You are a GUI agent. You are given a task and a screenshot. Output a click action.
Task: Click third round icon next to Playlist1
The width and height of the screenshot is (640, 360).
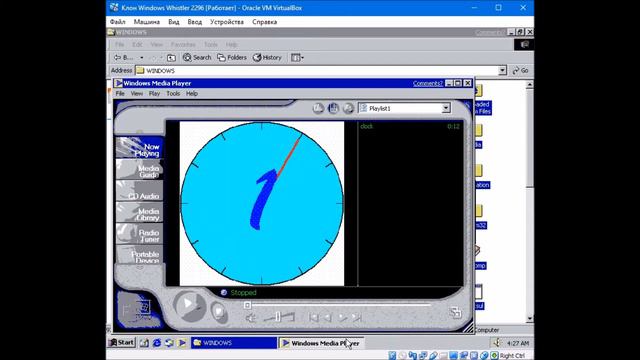coord(348,108)
